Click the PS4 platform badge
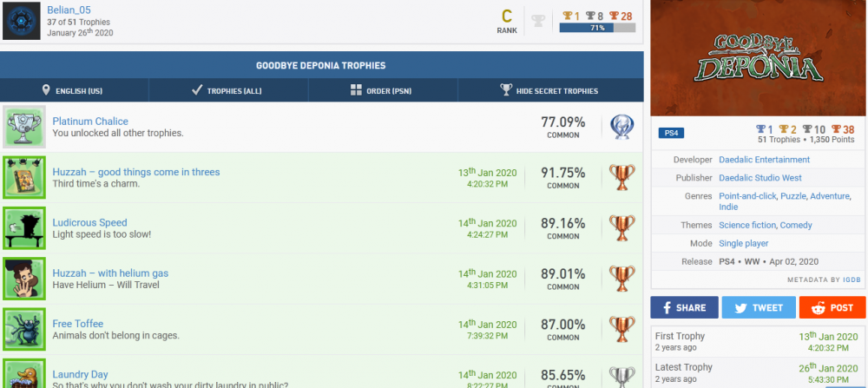The height and width of the screenshot is (388, 868). tap(671, 133)
